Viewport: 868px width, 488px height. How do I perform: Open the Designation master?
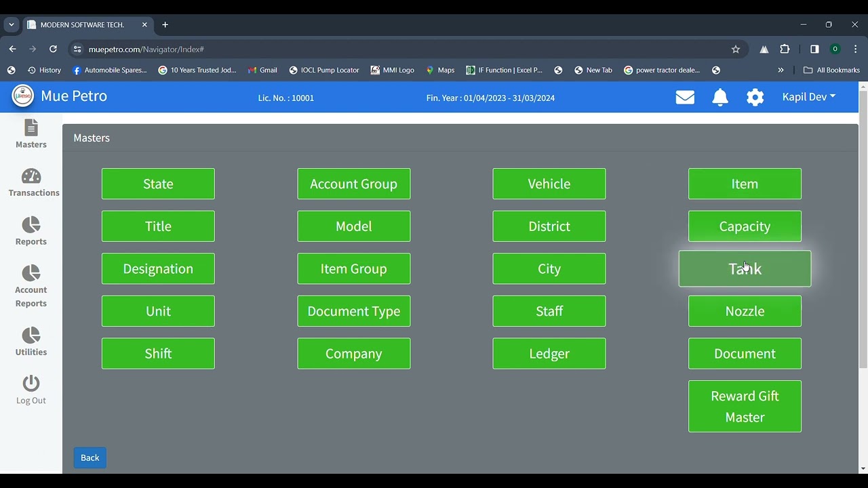pyautogui.click(x=158, y=269)
